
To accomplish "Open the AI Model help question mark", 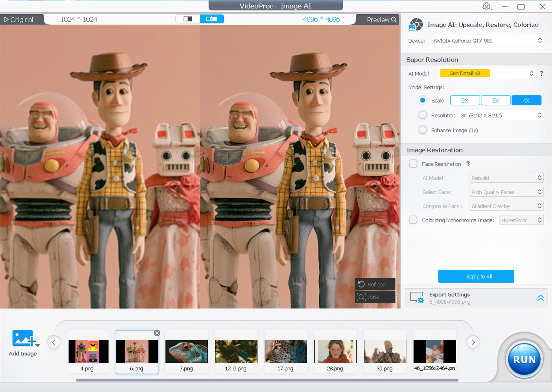I will 541,73.
